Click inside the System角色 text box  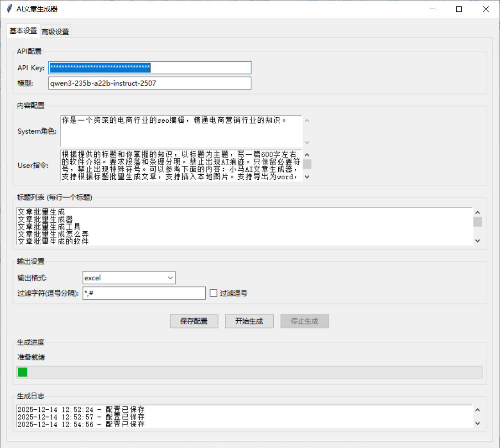point(181,131)
